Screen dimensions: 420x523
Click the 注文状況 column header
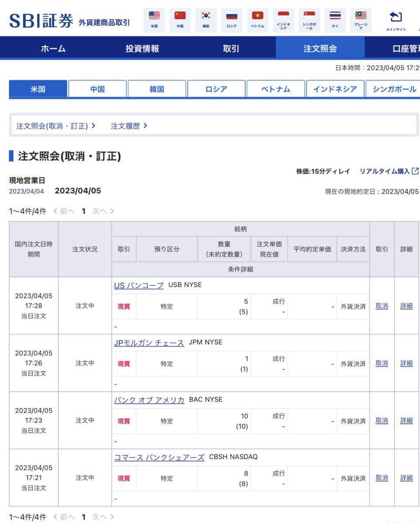[x=85, y=249]
